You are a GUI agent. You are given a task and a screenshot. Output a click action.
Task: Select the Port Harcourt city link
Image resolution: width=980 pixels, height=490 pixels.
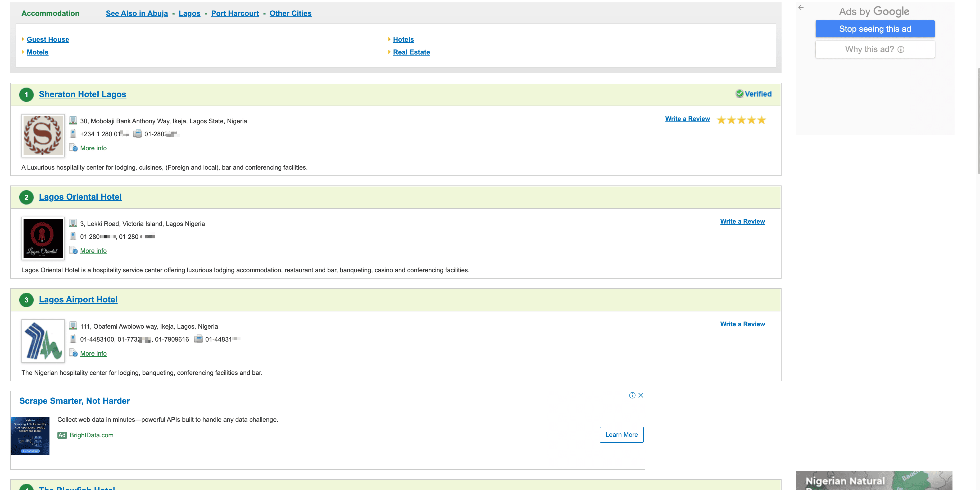pos(235,13)
